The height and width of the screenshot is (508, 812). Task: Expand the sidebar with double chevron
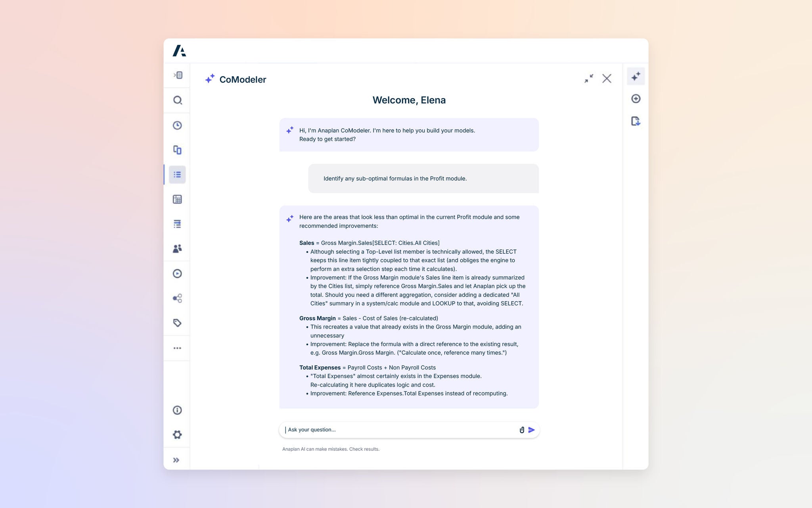pos(176,460)
